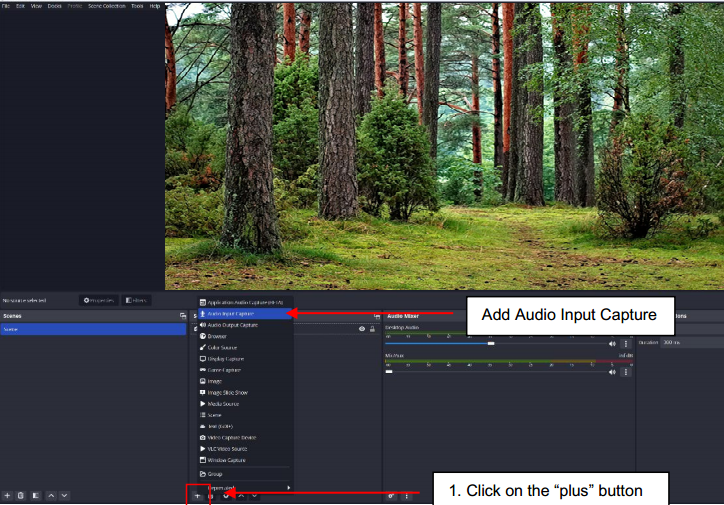This screenshot has height=505, width=724.
Task: Open the File menu
Action: [6, 6]
